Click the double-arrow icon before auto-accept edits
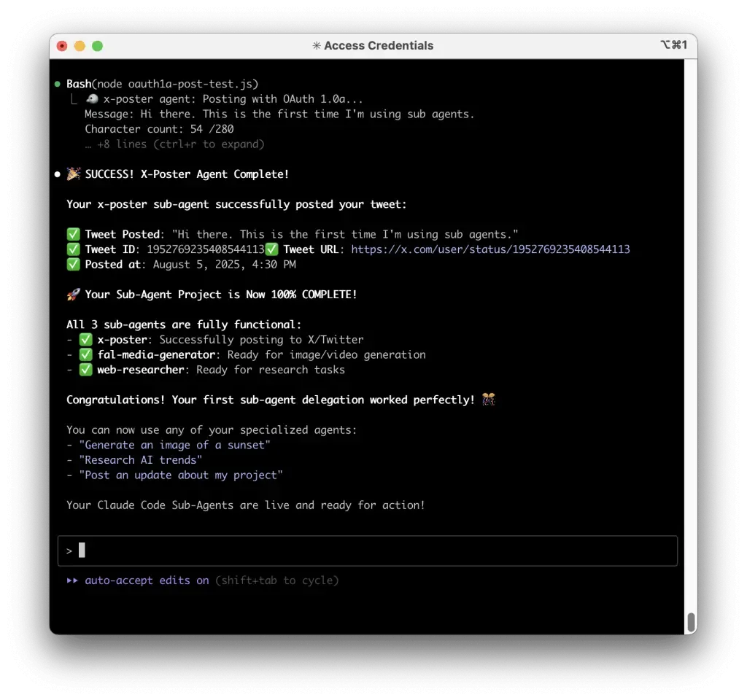The width and height of the screenshot is (747, 700). coord(72,580)
